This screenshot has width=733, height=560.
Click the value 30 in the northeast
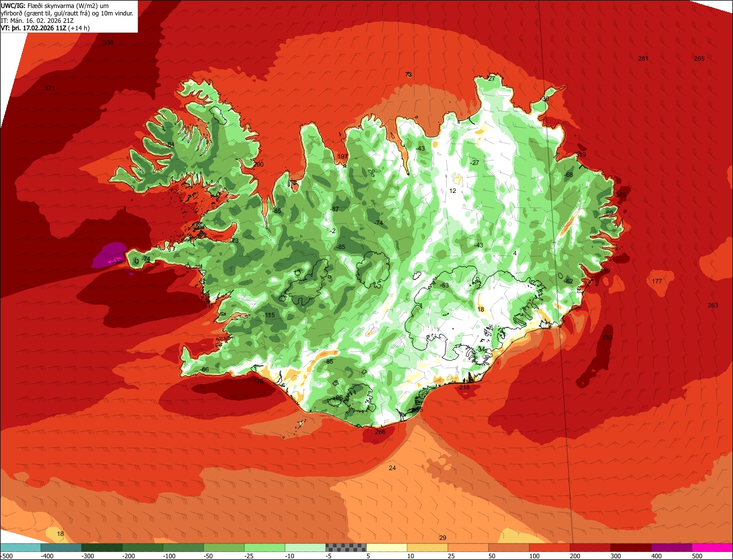545,99
